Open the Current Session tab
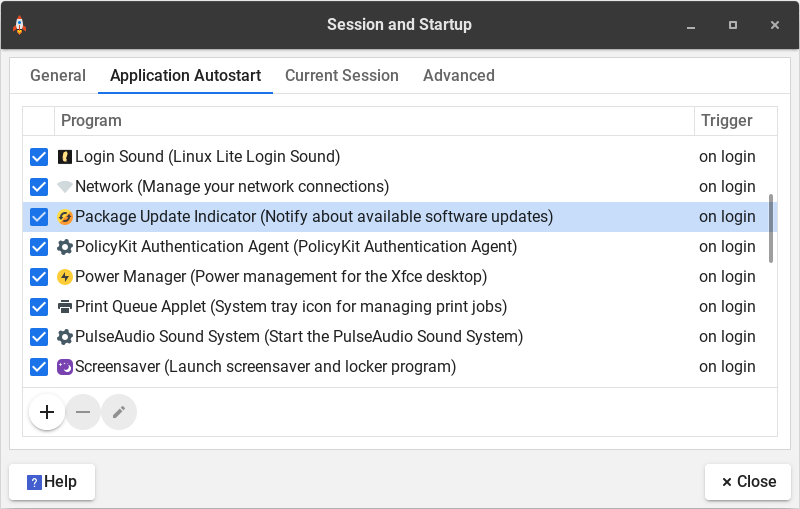The width and height of the screenshot is (800, 509). [x=341, y=76]
